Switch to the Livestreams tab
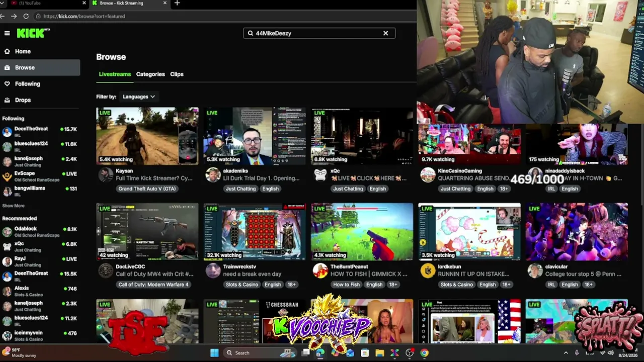 (x=115, y=74)
